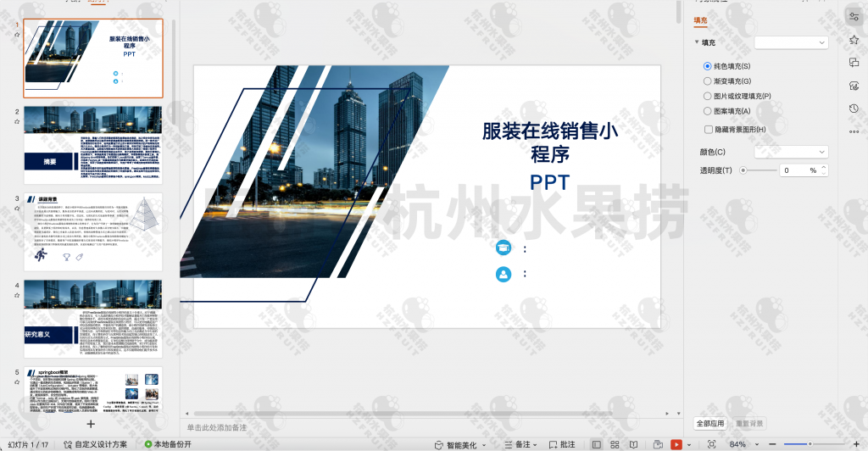Select slide 1 thumbnail in panel
This screenshot has height=451, width=868.
pos(93,58)
